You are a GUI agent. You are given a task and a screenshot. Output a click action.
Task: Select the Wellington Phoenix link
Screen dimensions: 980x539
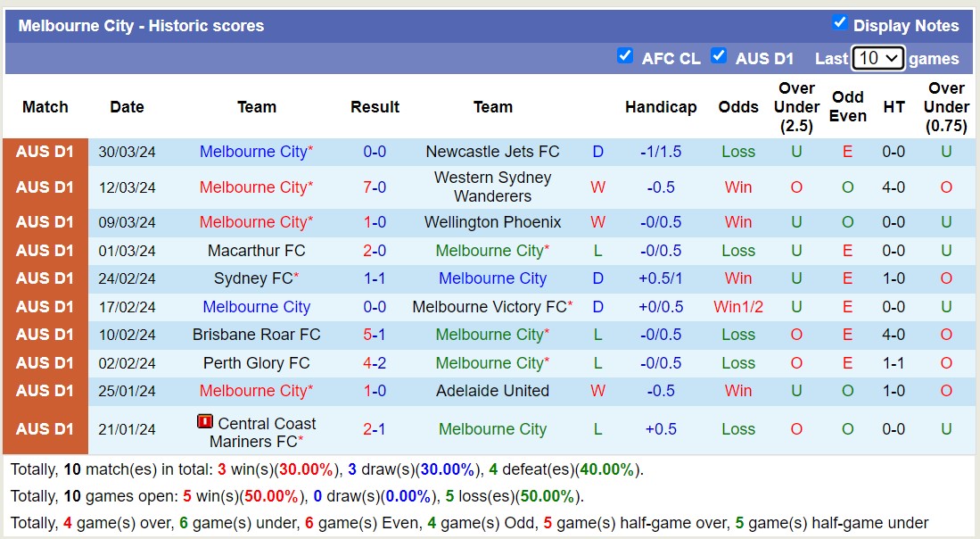(492, 222)
